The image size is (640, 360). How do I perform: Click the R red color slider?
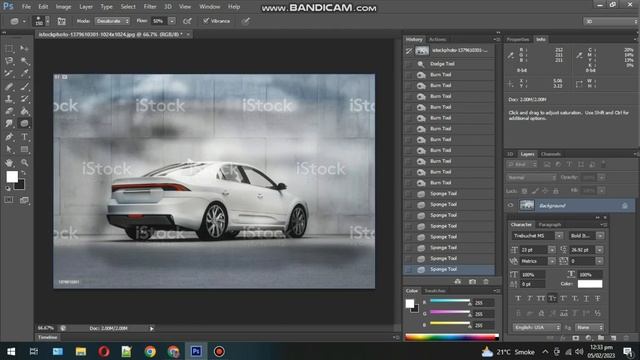[450, 301]
